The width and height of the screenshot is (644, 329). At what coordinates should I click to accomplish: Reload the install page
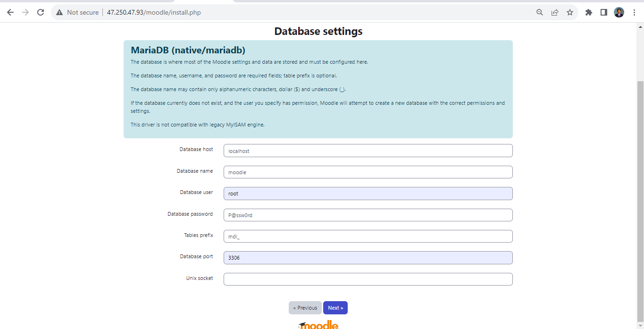41,12
